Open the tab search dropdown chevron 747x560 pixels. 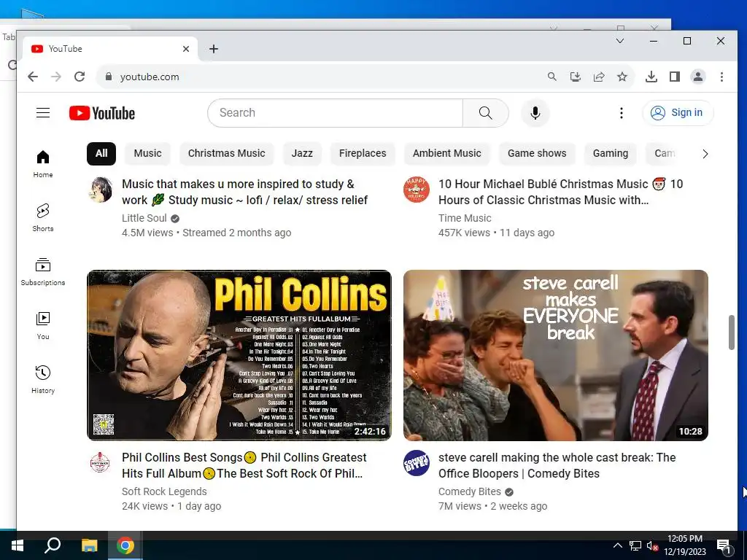tap(620, 41)
